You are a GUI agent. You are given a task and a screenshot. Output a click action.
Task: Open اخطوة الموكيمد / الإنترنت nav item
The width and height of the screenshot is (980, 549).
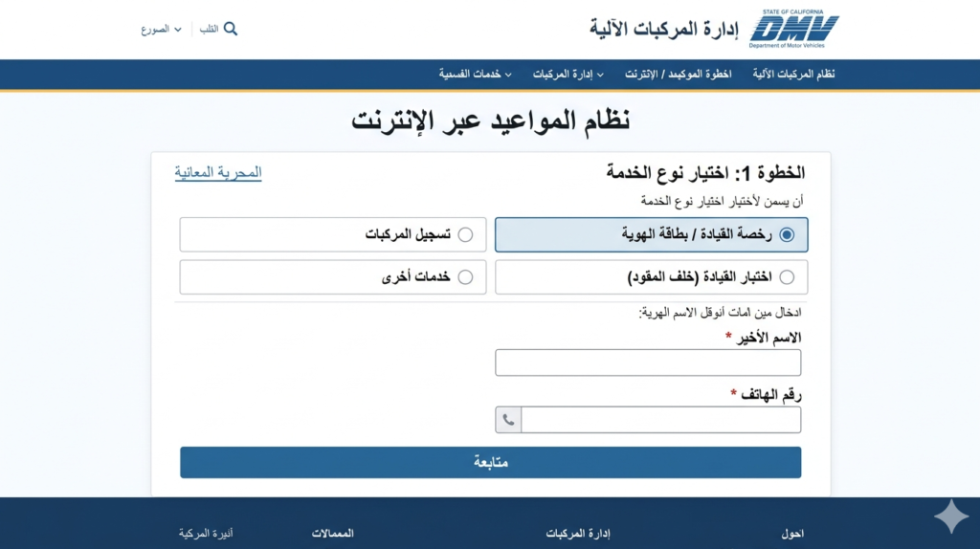tap(679, 75)
